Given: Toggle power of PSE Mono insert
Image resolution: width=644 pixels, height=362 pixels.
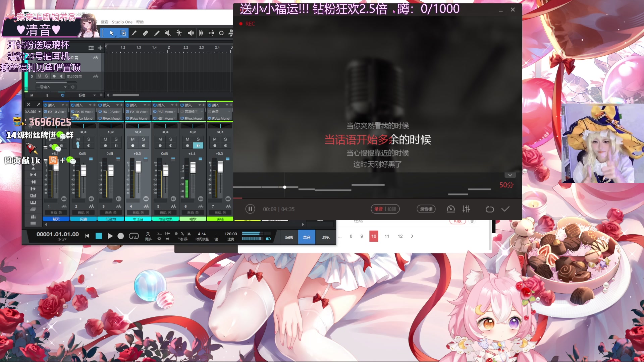Looking at the screenshot, I should coord(155,112).
